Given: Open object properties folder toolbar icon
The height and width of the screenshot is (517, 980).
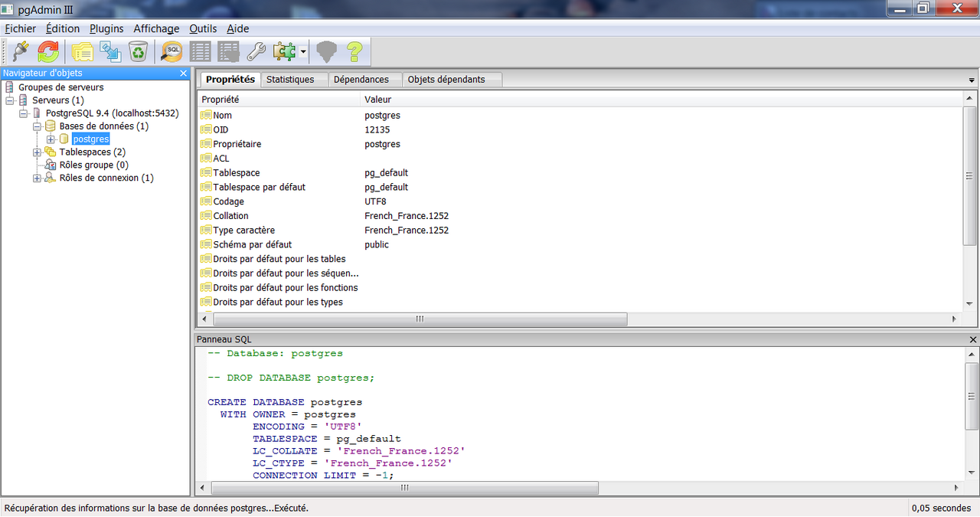Looking at the screenshot, I should pos(82,51).
